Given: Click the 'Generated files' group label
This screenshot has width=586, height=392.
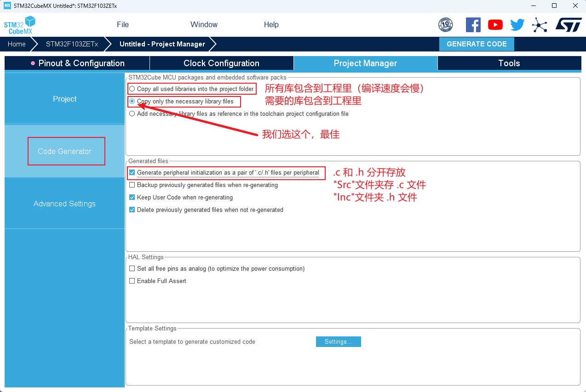Looking at the screenshot, I should point(148,161).
